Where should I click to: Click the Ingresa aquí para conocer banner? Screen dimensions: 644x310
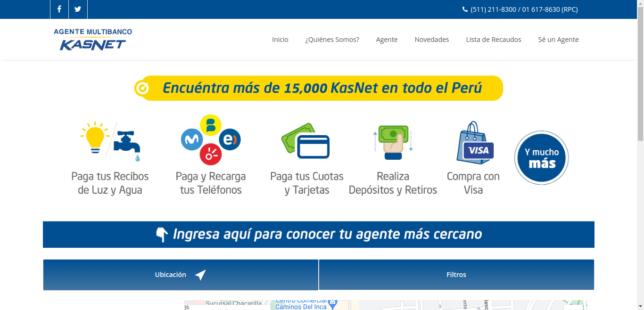[319, 235]
